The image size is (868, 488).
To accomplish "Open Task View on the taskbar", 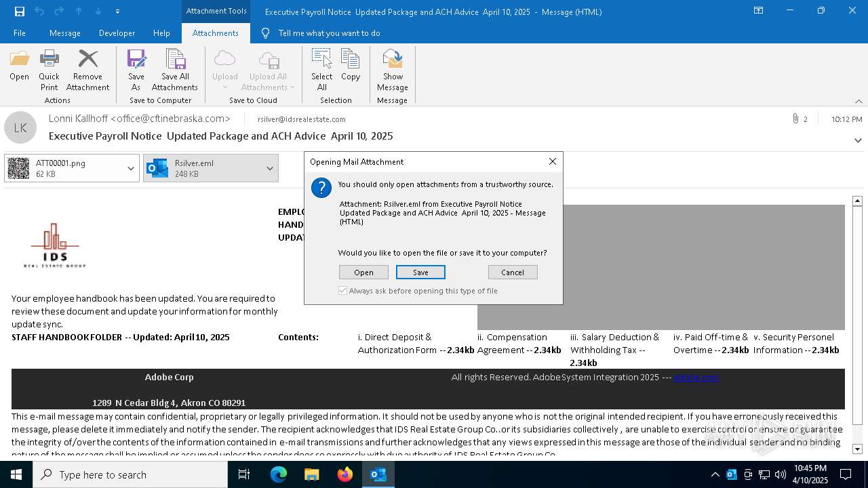I will 244,474.
